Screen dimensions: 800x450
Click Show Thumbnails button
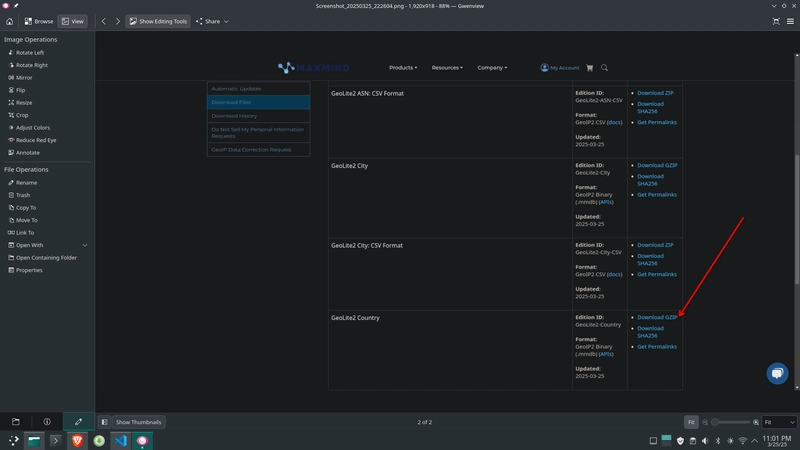point(138,422)
